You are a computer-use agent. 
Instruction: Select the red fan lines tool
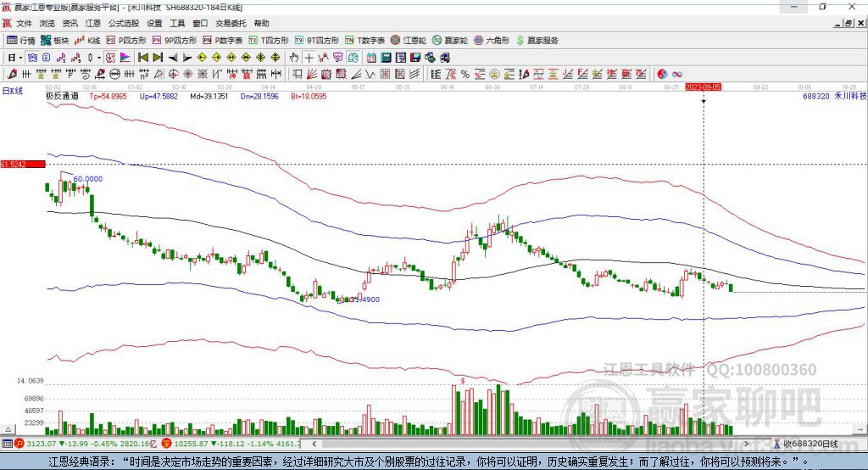pos(312,75)
